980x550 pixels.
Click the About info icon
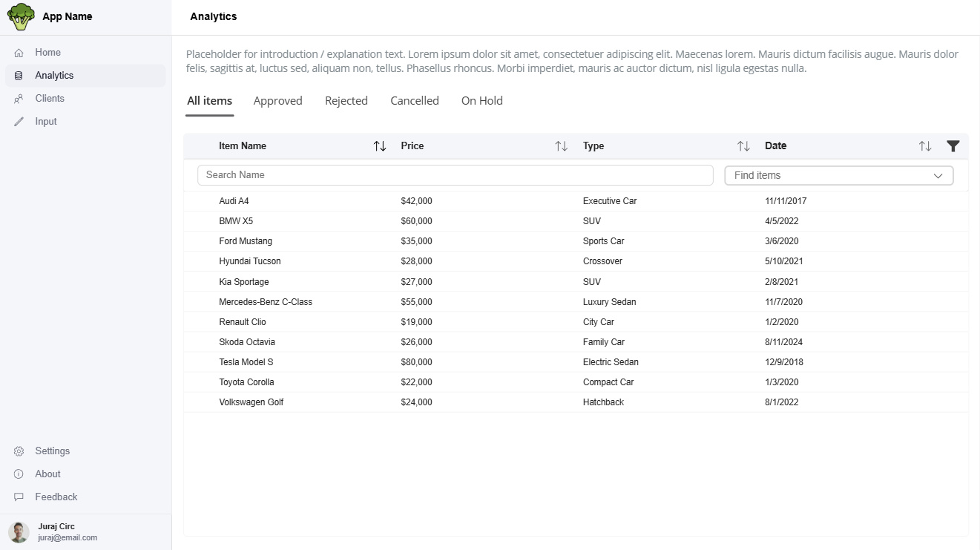[x=19, y=474]
